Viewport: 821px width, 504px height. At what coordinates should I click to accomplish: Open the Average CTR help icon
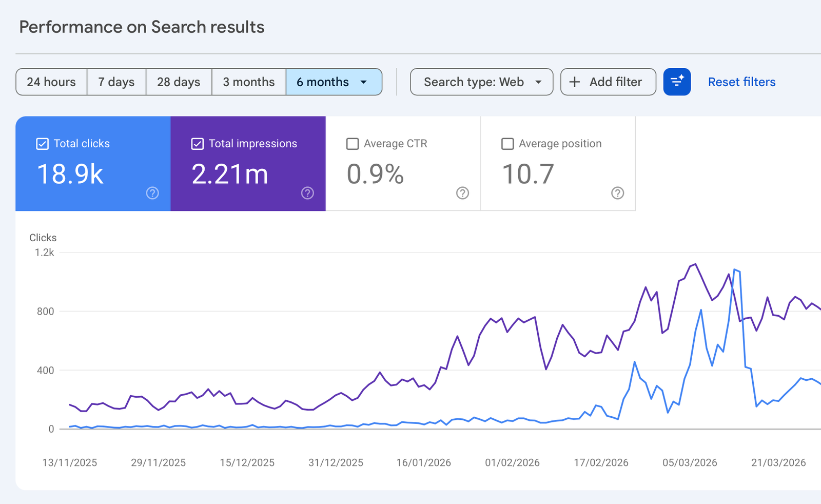point(462,193)
